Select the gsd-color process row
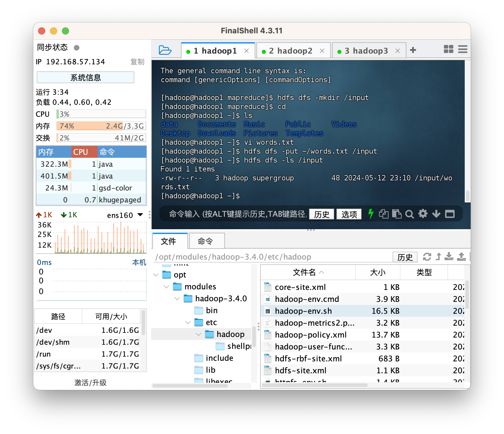504x434 pixels. click(x=91, y=188)
